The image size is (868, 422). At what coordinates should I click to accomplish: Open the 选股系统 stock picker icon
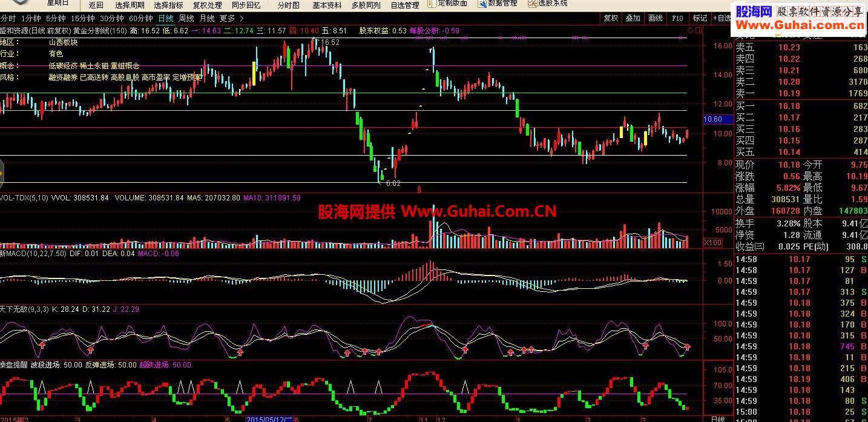point(533,3)
